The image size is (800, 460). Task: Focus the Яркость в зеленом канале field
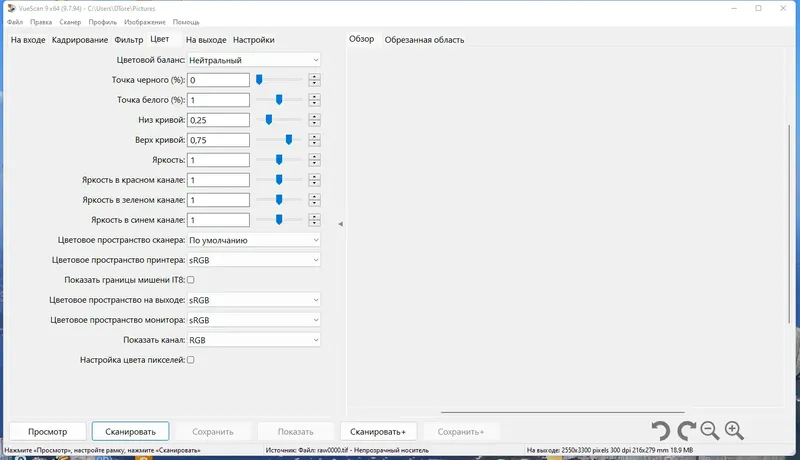pos(218,200)
